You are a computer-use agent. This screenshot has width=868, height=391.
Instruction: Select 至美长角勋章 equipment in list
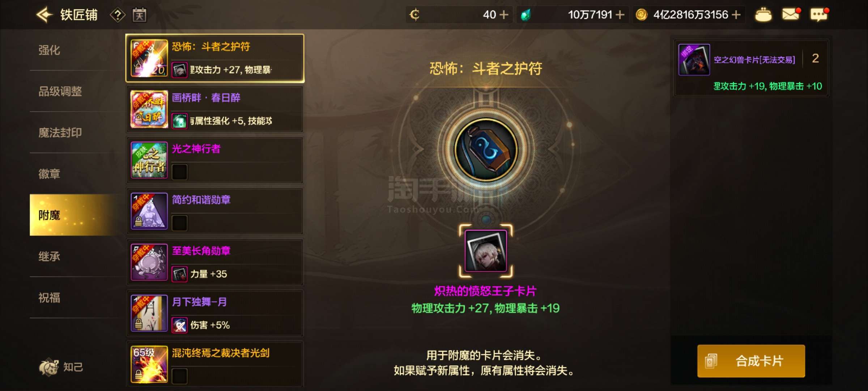pyautogui.click(x=215, y=262)
